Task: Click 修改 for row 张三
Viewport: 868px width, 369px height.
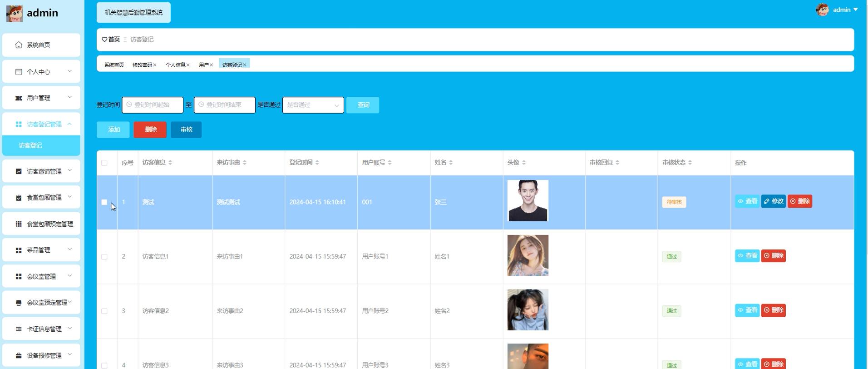Action: tap(774, 201)
